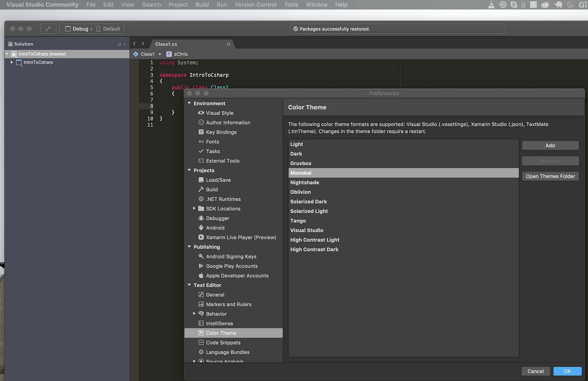588x381 pixels.
Task: Click the Skype menu bar icon
Action: [x=514, y=4]
